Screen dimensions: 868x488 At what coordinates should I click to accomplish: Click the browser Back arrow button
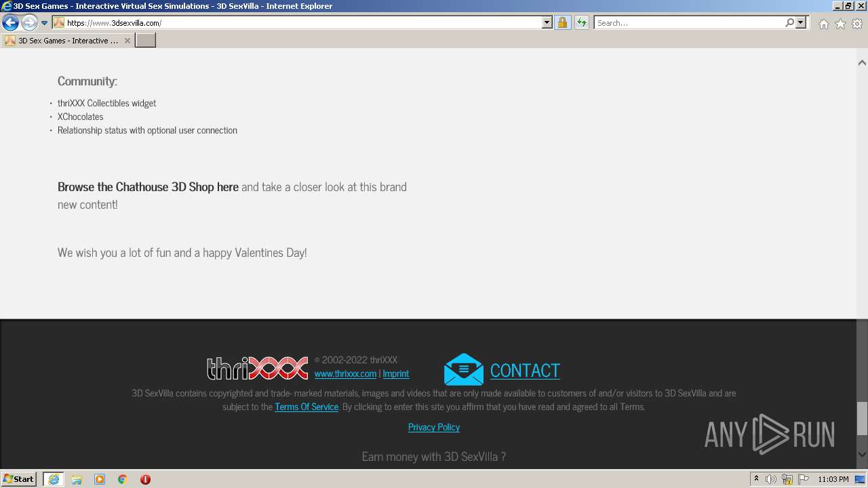(10, 23)
